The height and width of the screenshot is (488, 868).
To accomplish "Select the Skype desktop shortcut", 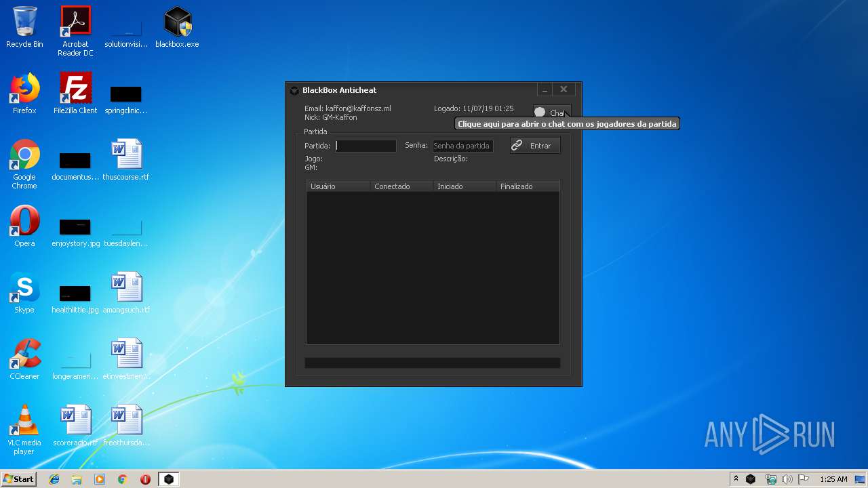I will pos(24,293).
